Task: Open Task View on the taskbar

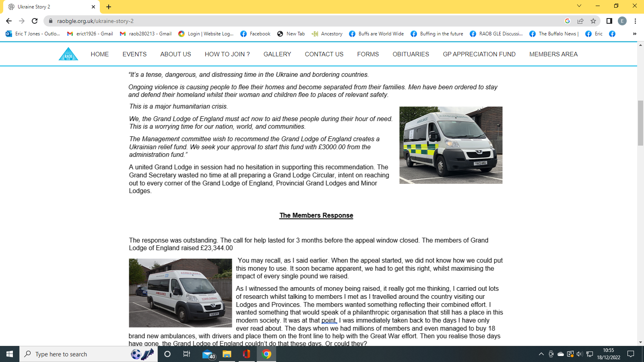Action: [x=187, y=354]
